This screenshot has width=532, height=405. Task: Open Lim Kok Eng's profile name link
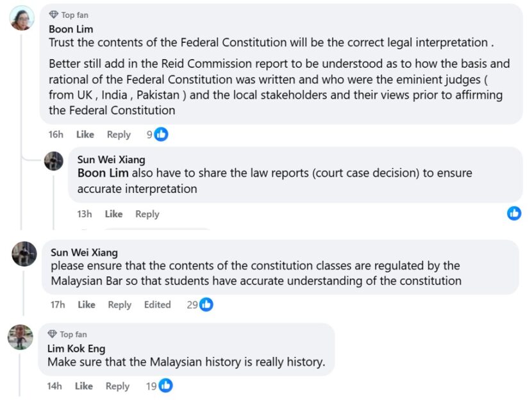(x=76, y=349)
